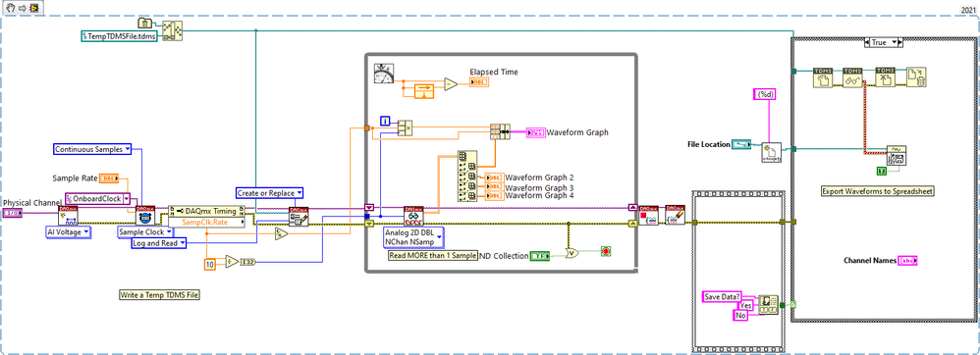
Task: Open the AI Voltage polymorphic selector
Action: pyautogui.click(x=68, y=232)
